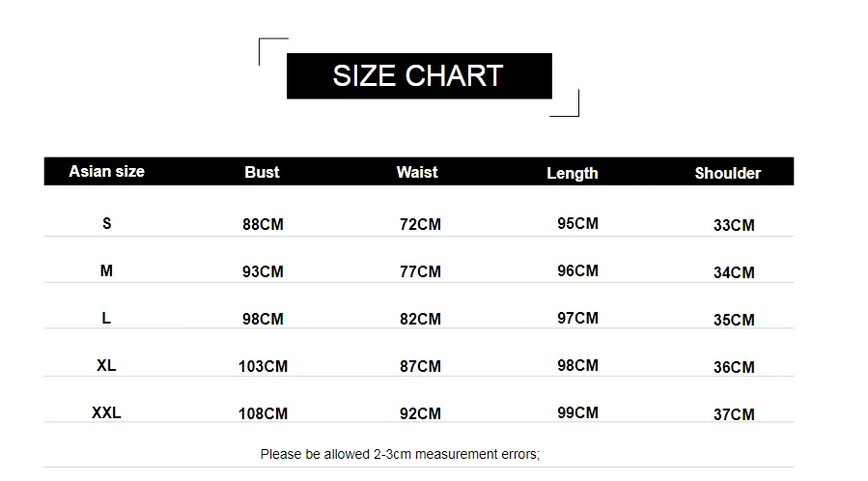Click the Waist column header
The image size is (868, 481).
point(417,172)
